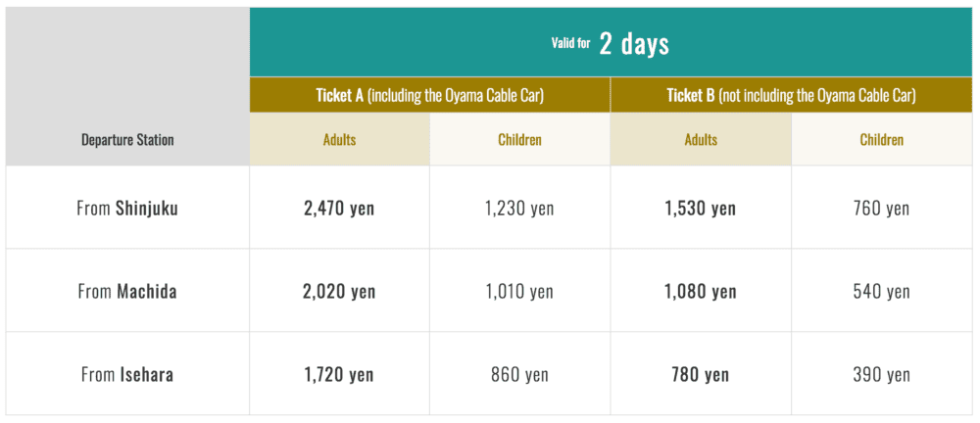Click Children header under Ticket B

[x=881, y=140]
